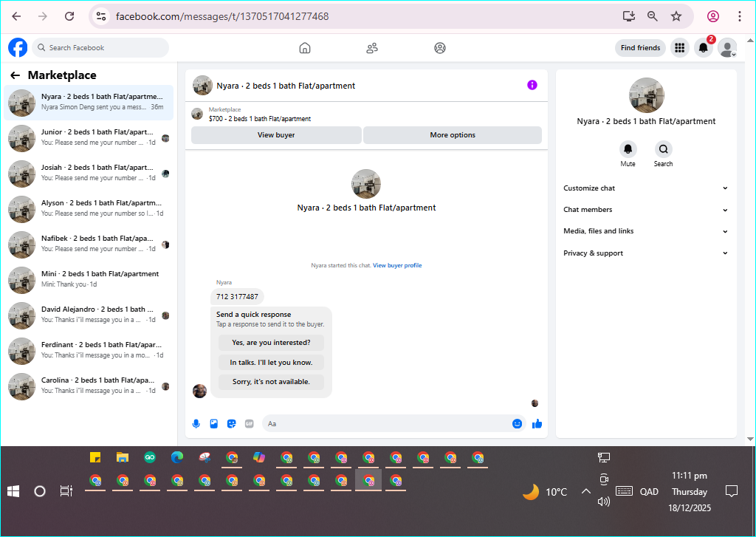Viewport: 756px width, 537px height.
Task: Open the notifications bell
Action: [704, 48]
